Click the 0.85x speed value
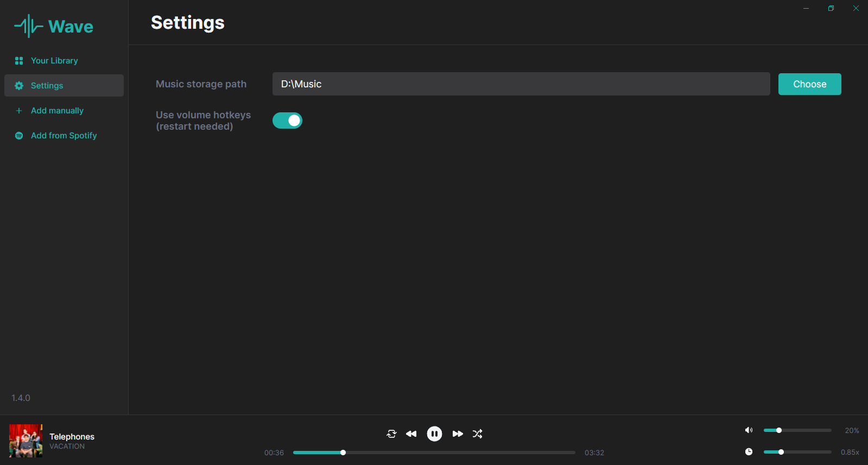This screenshot has width=868, height=465. point(850,452)
